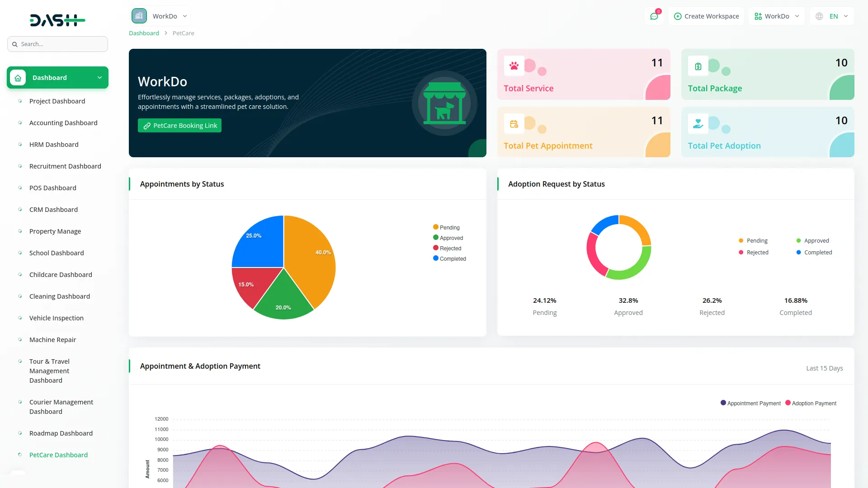Click the globe language icon
The image size is (868, 488).
[x=819, y=16]
